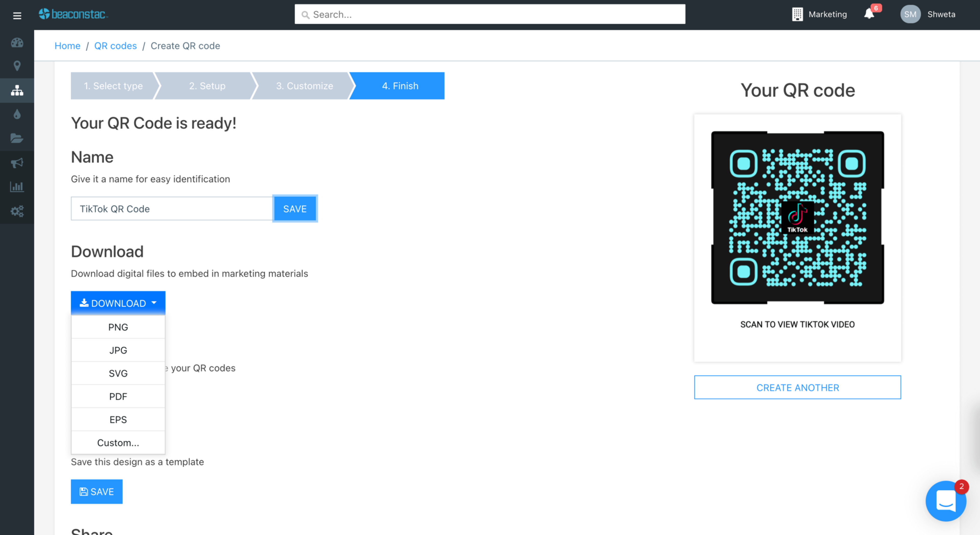Open the Shweta user menu
This screenshot has width=980, height=535.
click(x=941, y=14)
